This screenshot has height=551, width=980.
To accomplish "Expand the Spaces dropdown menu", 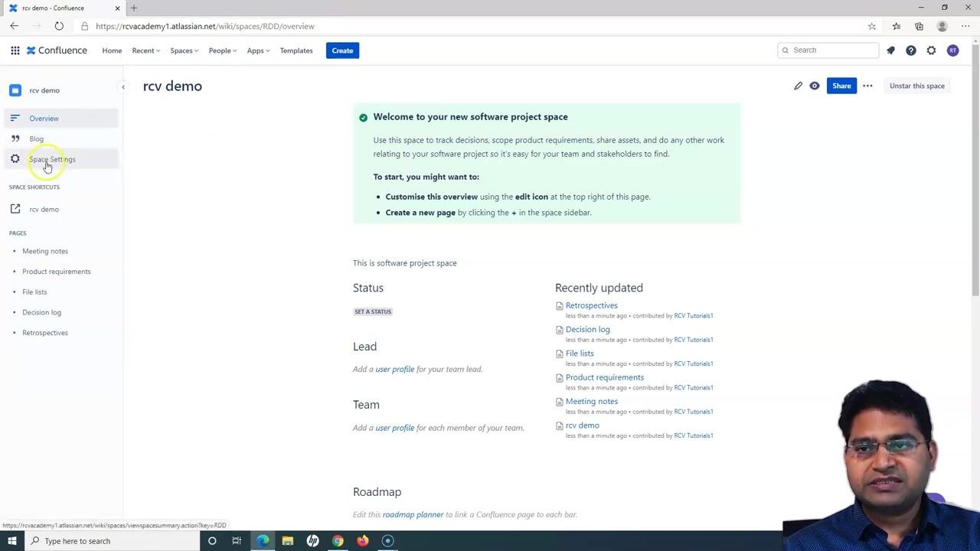I will (184, 51).
